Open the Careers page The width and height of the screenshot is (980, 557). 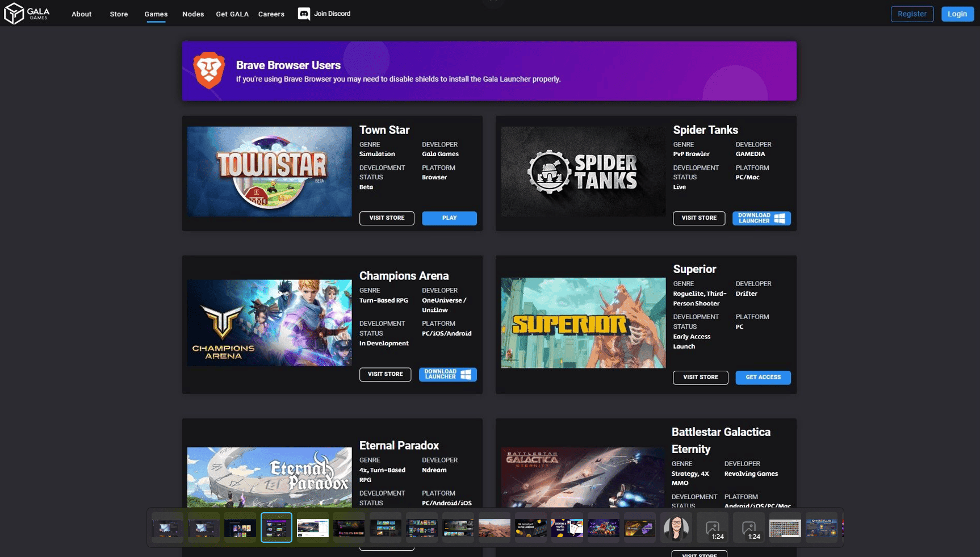click(x=271, y=14)
